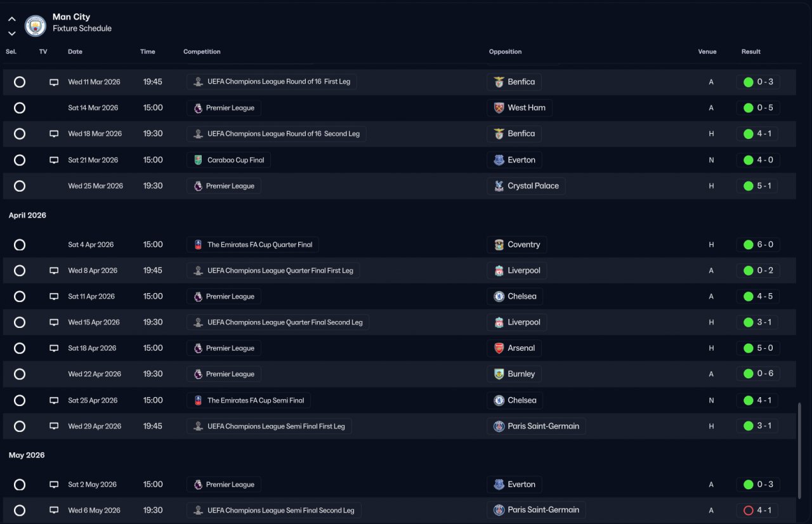Click the Coventry club badge

[x=499, y=244]
